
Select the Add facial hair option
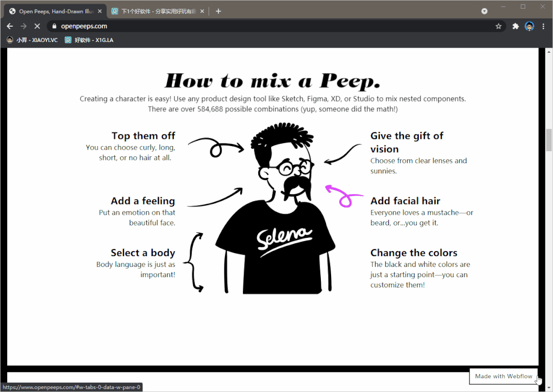point(405,201)
